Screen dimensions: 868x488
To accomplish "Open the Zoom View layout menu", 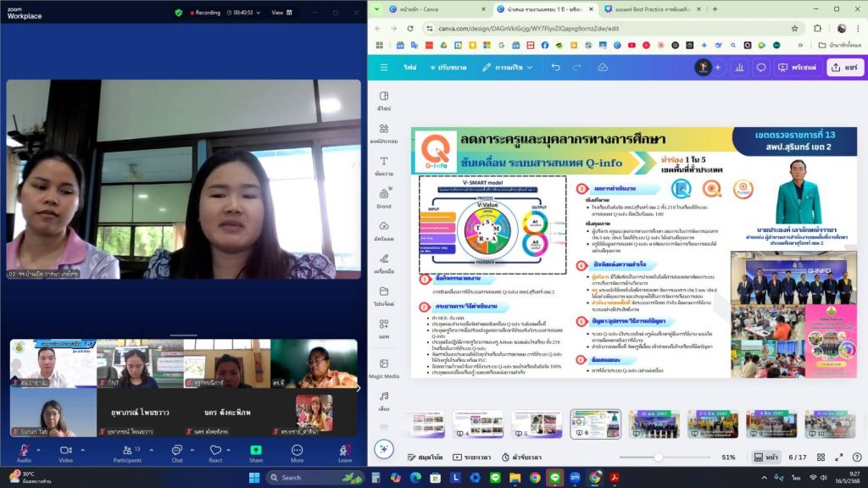I will (x=281, y=13).
